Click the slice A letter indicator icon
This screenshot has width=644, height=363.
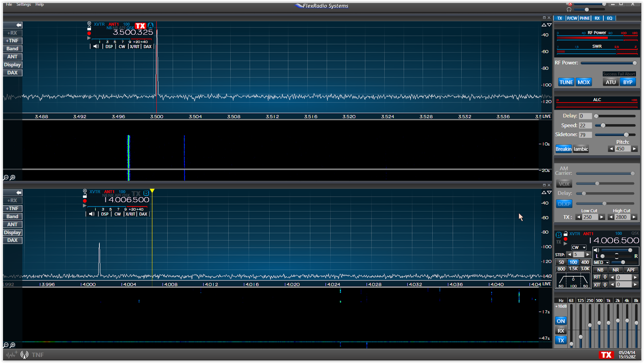point(151,25)
